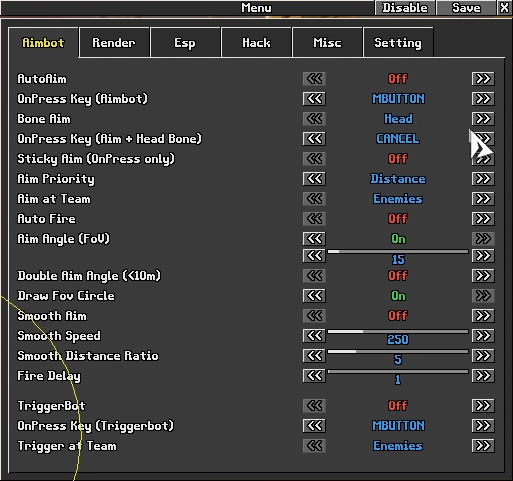Open the Misc tab
513x481 pixels.
(327, 42)
